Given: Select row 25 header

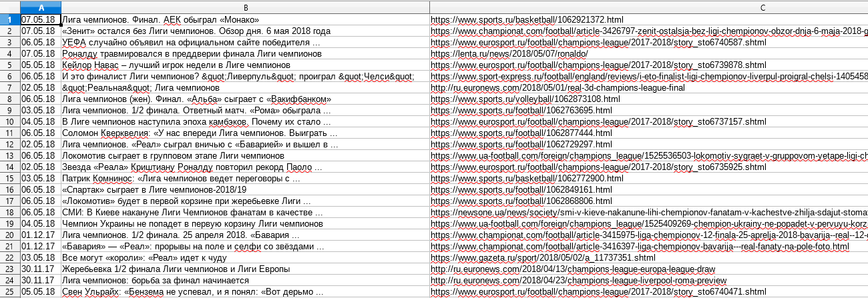Looking at the screenshot, I should (x=10, y=292).
